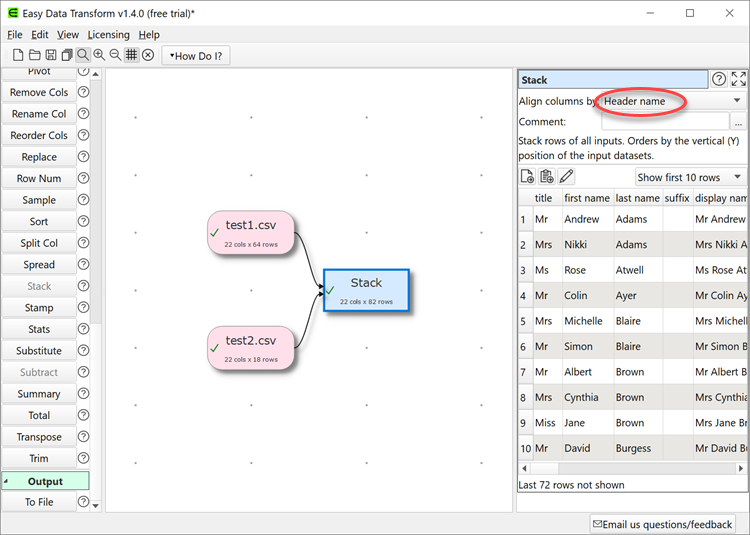The height and width of the screenshot is (535, 750).
Task: Click in the Comment text field
Action: [x=664, y=122]
